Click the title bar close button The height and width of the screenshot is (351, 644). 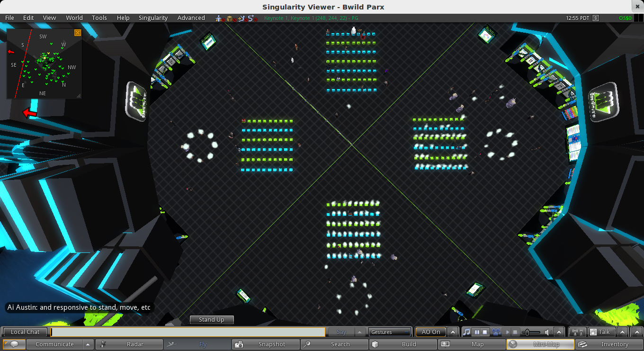637,6
